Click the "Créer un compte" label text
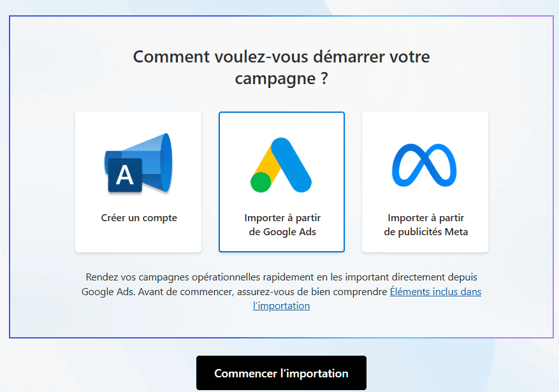This screenshot has width=559, height=392. click(x=139, y=218)
